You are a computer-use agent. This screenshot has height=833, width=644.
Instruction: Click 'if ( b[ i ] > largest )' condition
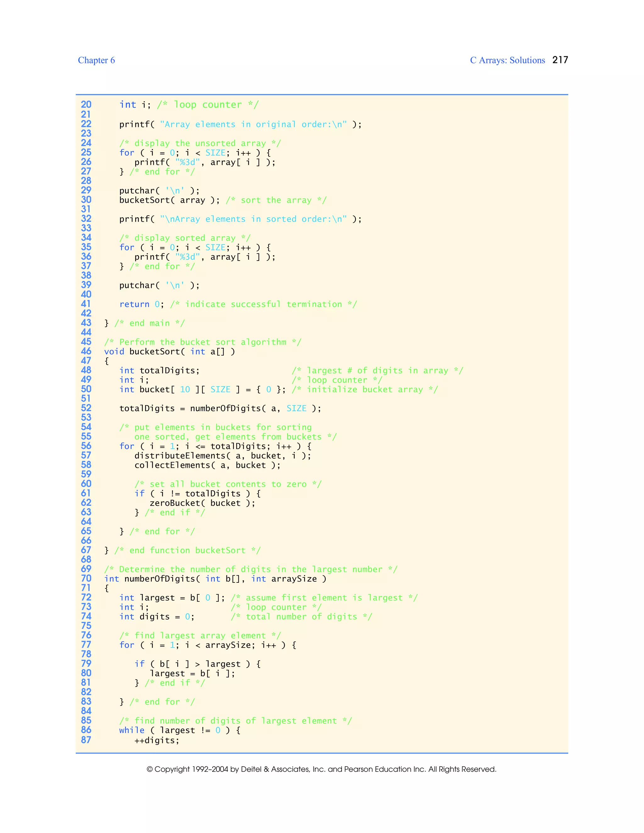(197, 665)
